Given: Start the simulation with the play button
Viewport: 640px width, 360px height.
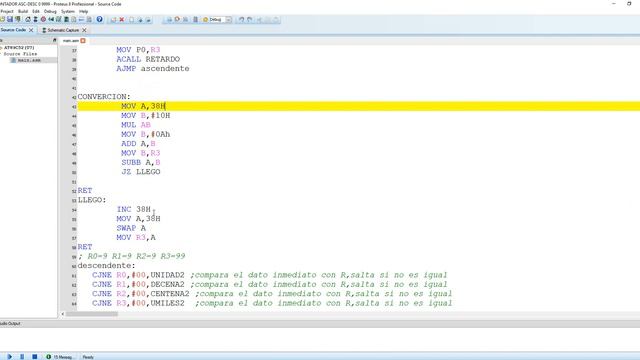Looking at the screenshot, I should click(9, 357).
